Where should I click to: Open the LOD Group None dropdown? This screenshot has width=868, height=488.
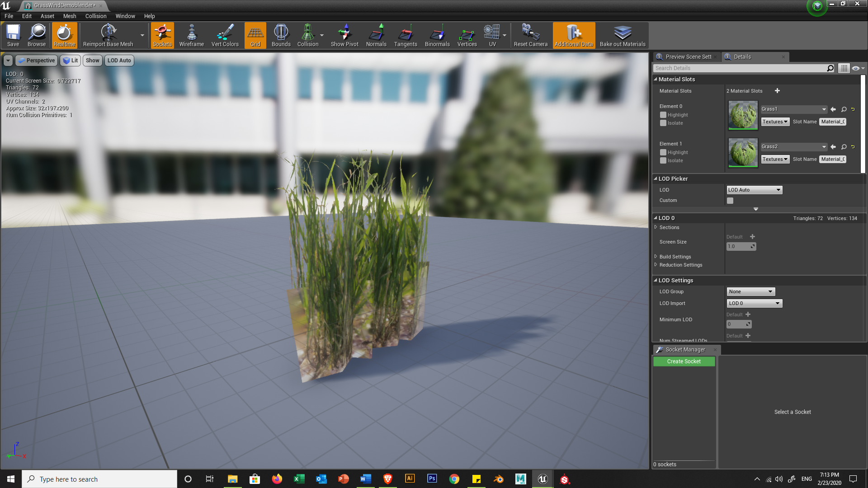click(750, 291)
